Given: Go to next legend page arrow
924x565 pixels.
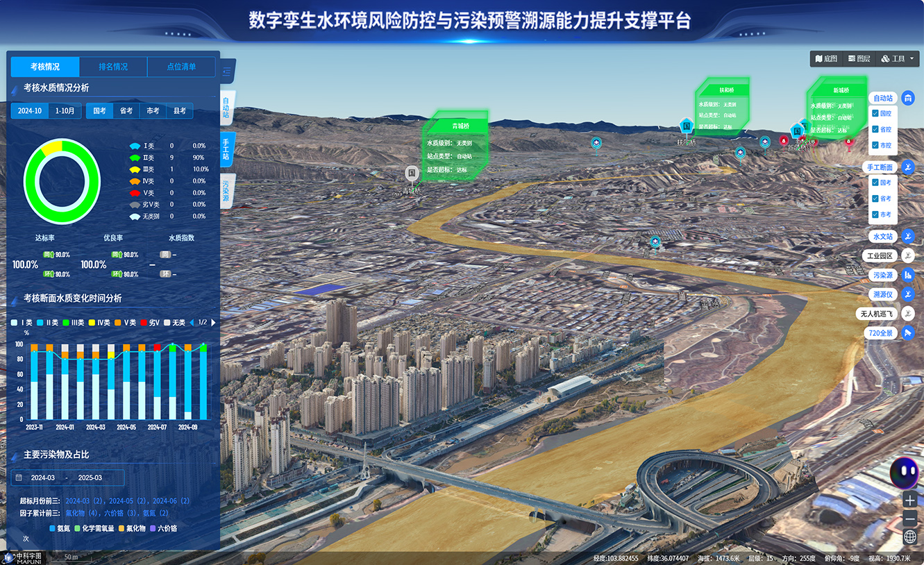Looking at the screenshot, I should click(214, 323).
